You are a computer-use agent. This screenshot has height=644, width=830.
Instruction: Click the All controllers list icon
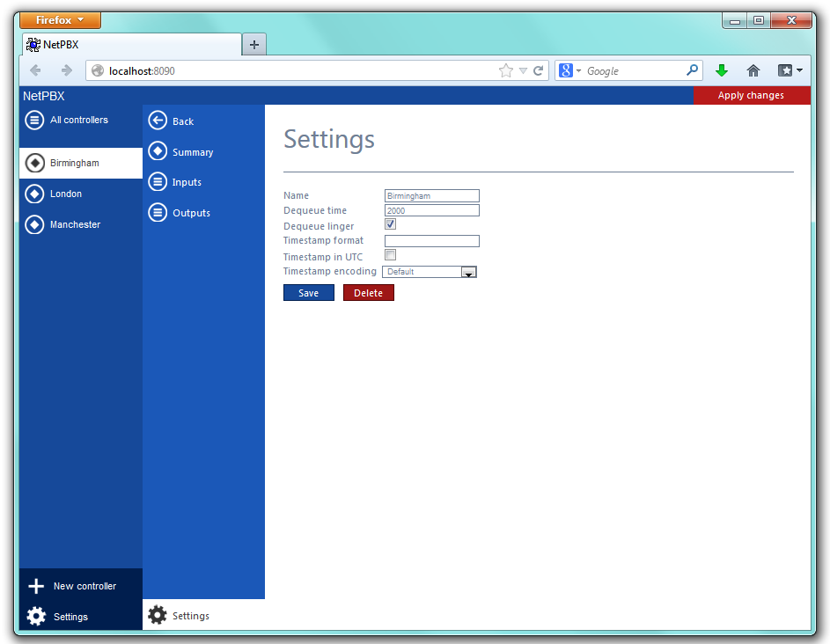[x=34, y=121]
